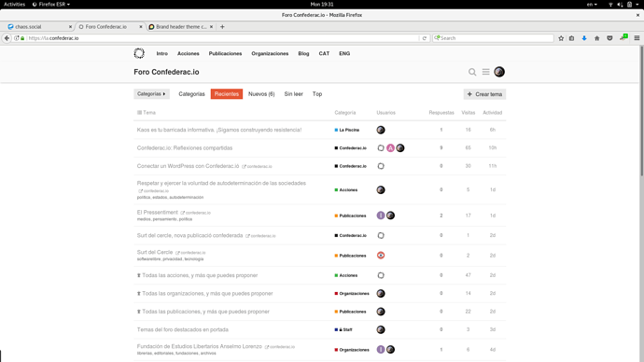Open Firefox downloads arrow icon
Viewport: 644px width, 362px height.
point(584,38)
